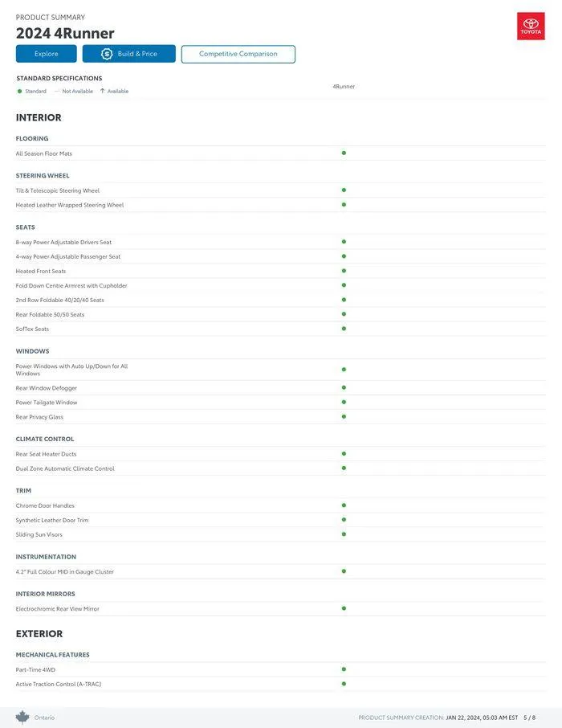
Task: Click the dollar icon on Build & Price
Action: coord(107,54)
